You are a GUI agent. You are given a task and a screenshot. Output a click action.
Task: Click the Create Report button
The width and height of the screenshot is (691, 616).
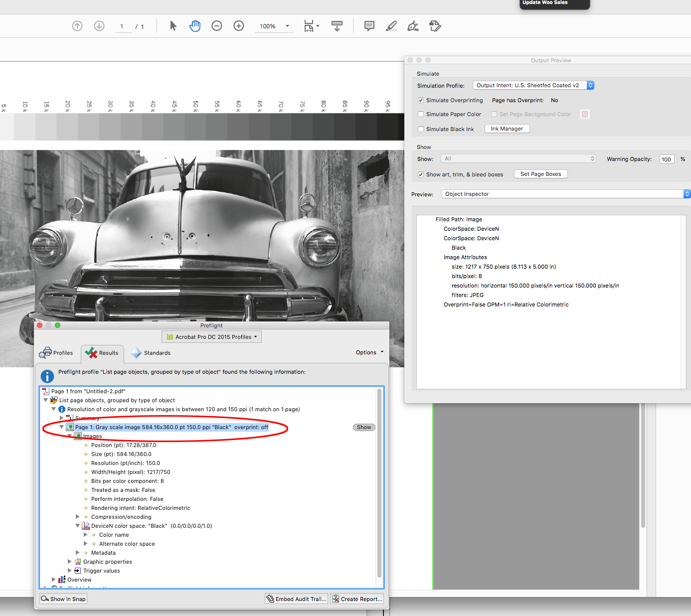(357, 599)
